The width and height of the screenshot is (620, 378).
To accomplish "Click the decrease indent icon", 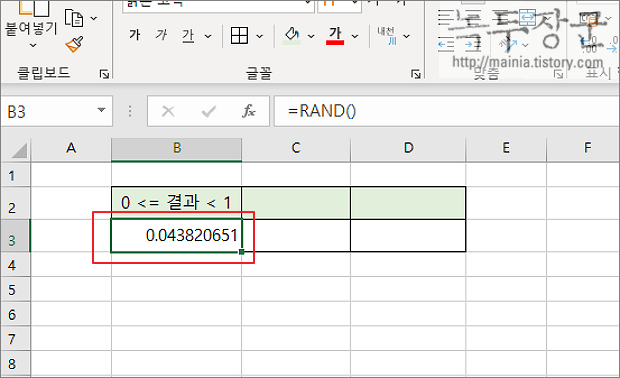I will (x=446, y=45).
